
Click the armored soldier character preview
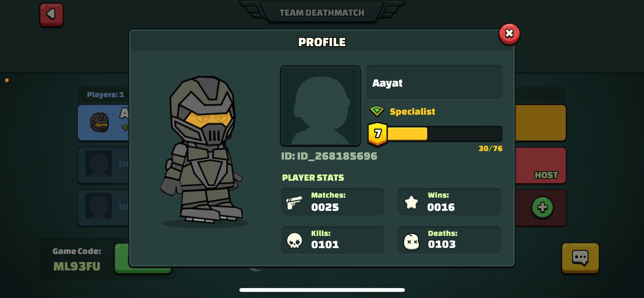[202, 150]
